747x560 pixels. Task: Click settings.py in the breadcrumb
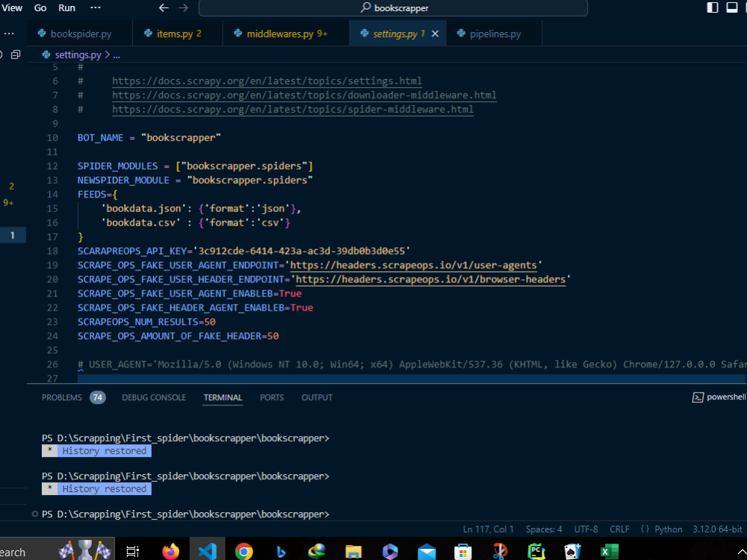(78, 55)
